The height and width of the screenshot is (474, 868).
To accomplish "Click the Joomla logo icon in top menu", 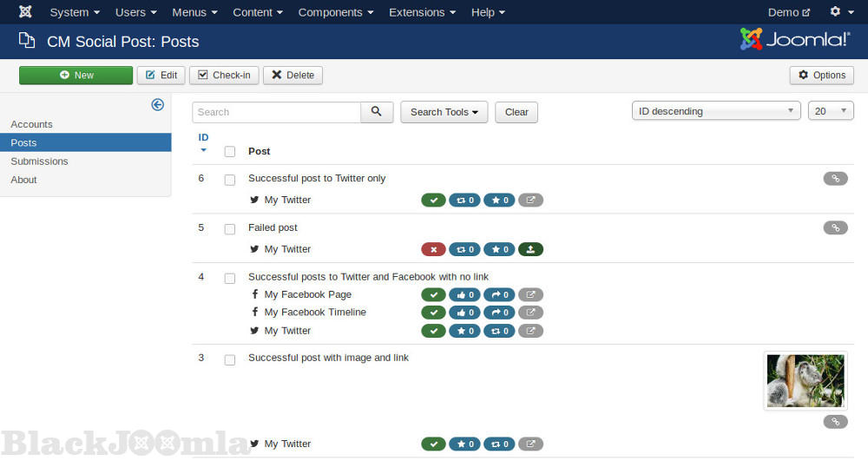I will click(x=25, y=12).
